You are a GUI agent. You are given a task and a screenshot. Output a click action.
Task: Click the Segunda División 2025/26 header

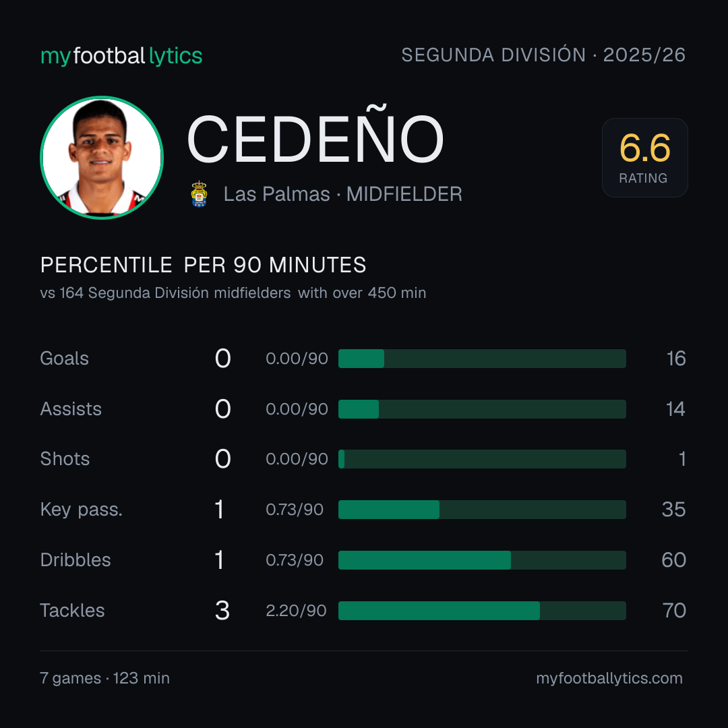[x=543, y=55]
